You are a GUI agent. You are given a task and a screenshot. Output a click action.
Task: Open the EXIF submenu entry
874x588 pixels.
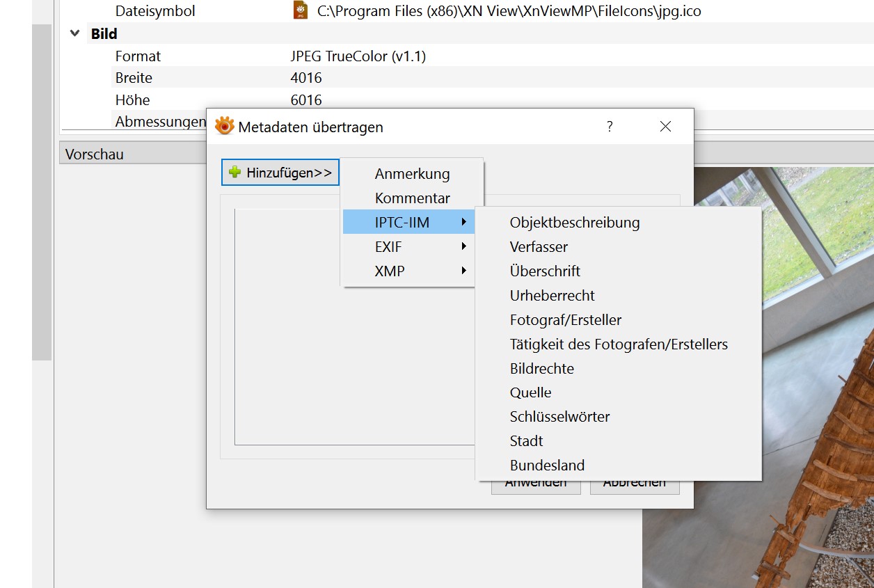coord(409,246)
